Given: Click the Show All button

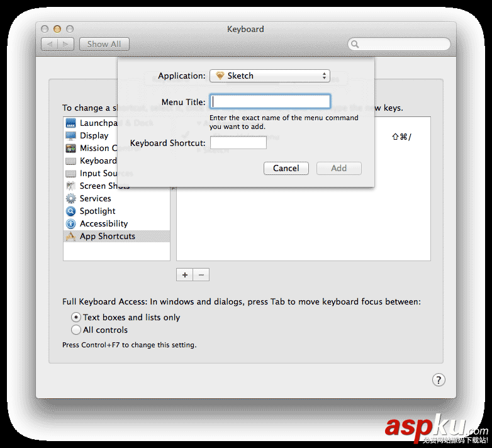Looking at the screenshot, I should pyautogui.click(x=104, y=44).
